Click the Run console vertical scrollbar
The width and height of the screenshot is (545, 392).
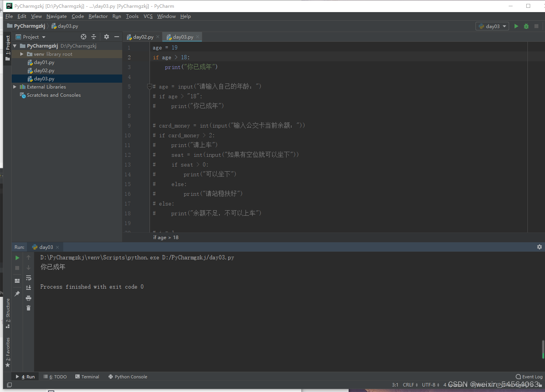point(543,349)
